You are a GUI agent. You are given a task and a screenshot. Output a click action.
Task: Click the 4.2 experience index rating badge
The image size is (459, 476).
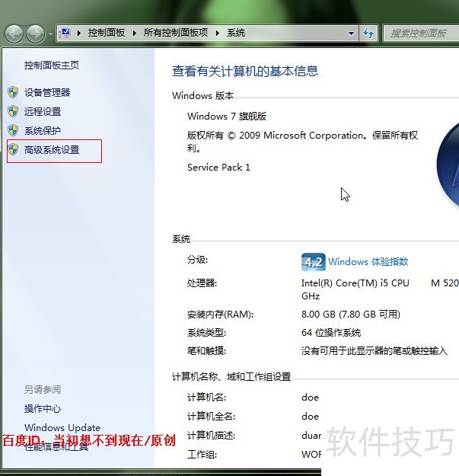(x=314, y=262)
